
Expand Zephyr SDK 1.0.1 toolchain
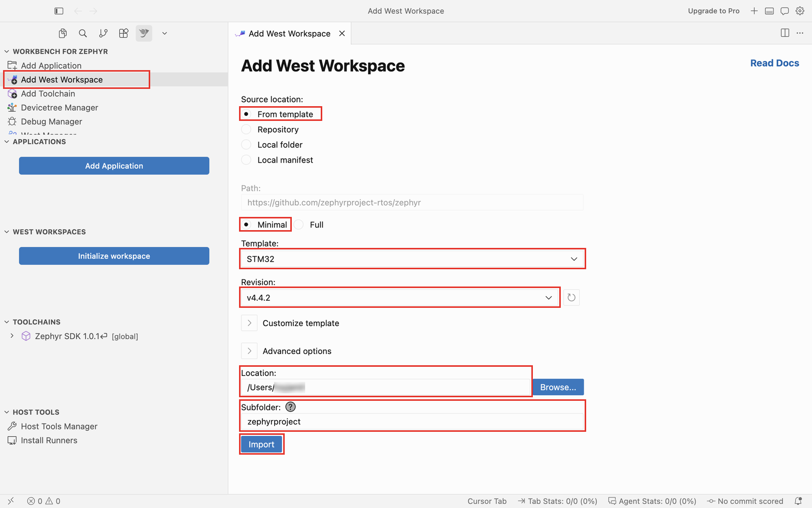12,336
